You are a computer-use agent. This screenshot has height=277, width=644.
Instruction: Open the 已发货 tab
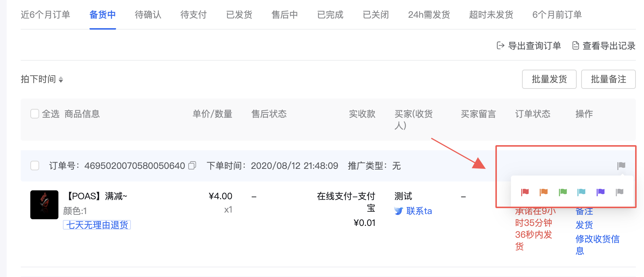click(x=239, y=15)
